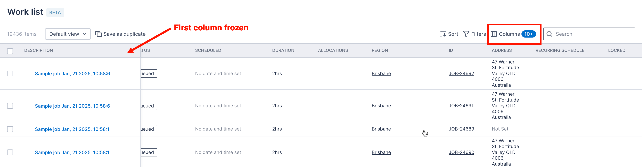Check the checkbox for the JOB-24690 row
Screen dimensions: 644x167
coord(10,152)
